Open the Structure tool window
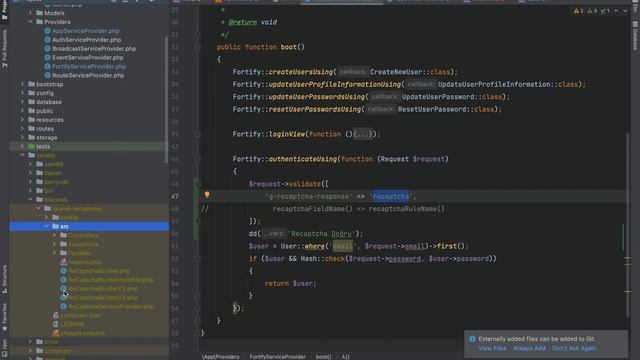The width and height of the screenshot is (640, 360). coord(4,279)
